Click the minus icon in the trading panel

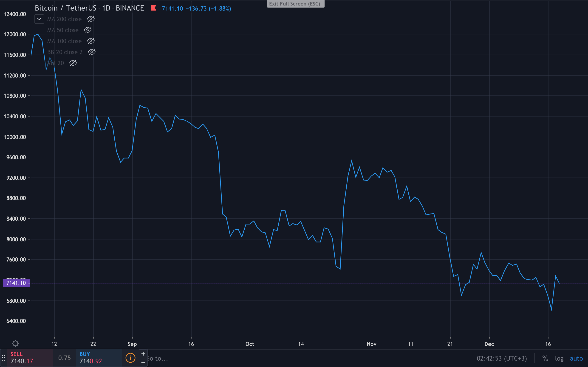pos(143,362)
